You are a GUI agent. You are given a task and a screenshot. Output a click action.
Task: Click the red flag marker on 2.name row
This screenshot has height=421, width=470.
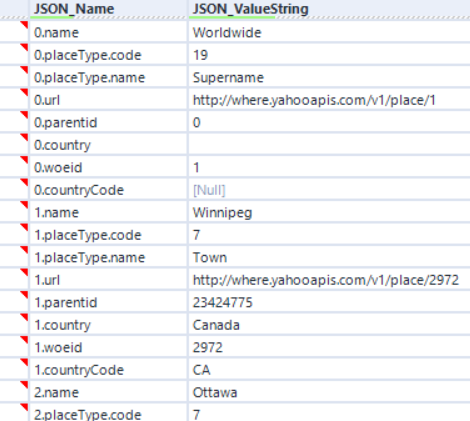(24, 385)
